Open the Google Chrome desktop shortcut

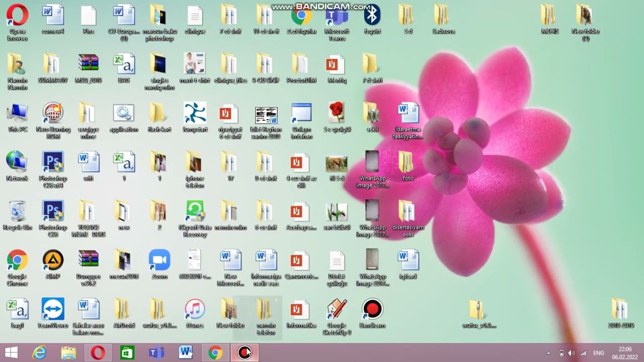click(17, 267)
